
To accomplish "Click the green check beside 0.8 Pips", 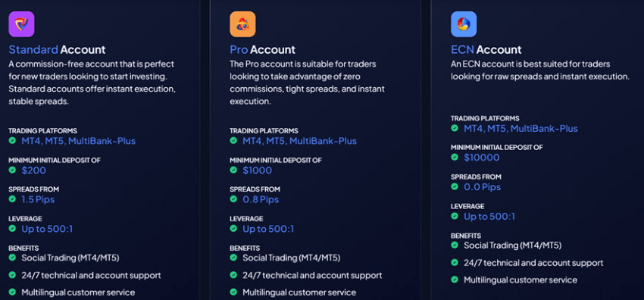I will coord(233,199).
